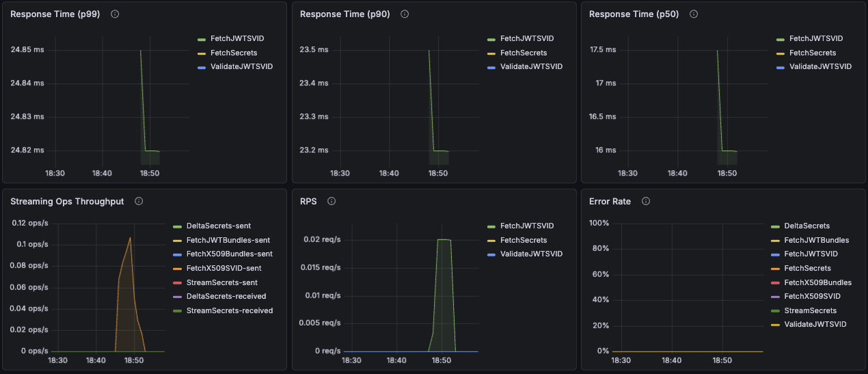Toggle StreamSecrets in Error Rate legend
This screenshot has width=868, height=374.
pyautogui.click(x=810, y=310)
